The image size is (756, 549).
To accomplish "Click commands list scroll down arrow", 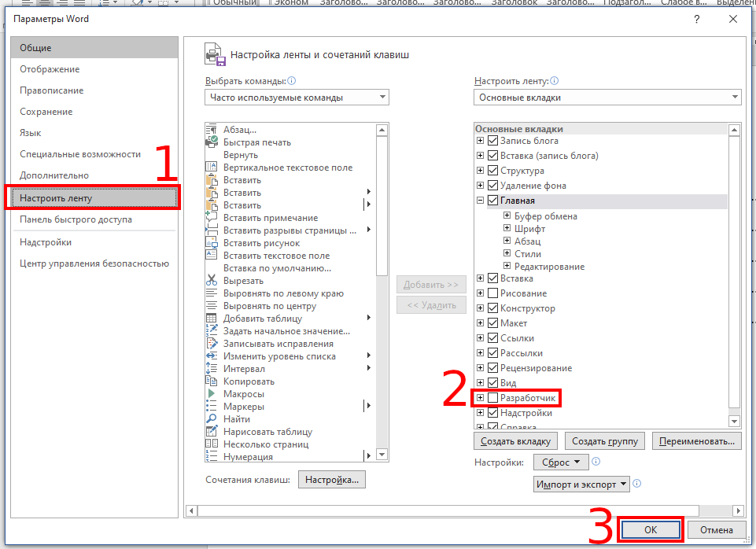I will click(x=382, y=455).
